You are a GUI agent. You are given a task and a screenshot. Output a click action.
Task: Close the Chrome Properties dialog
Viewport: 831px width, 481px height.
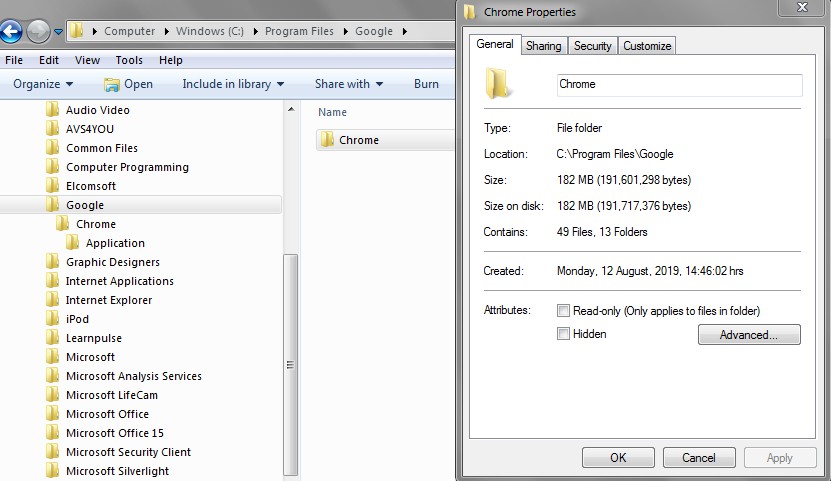[802, 7]
